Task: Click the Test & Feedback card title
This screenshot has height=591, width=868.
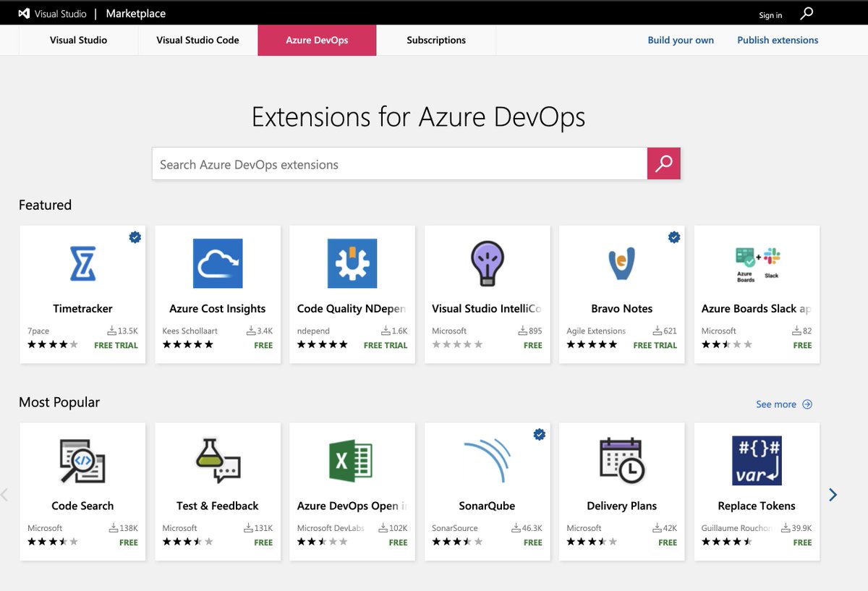Action: click(218, 506)
